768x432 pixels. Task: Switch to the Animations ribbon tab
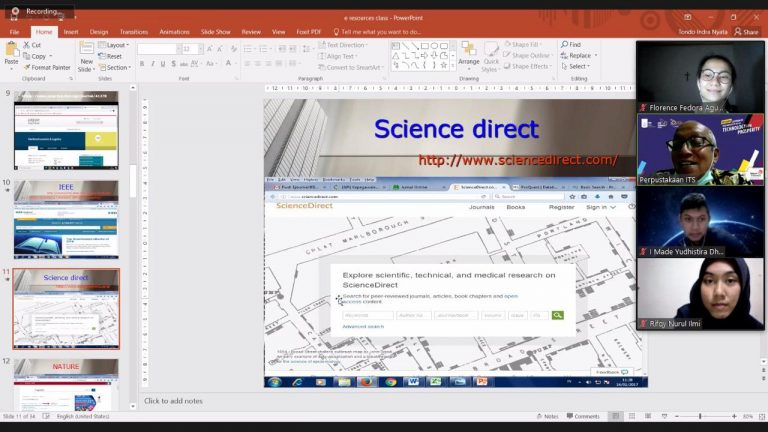tap(174, 32)
